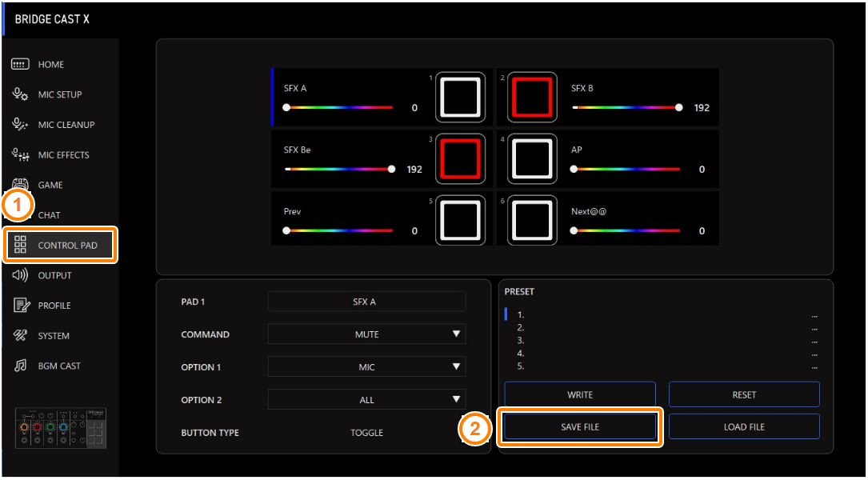This screenshot has width=868, height=480.
Task: Click the SAVE FILE button
Action: 579,427
